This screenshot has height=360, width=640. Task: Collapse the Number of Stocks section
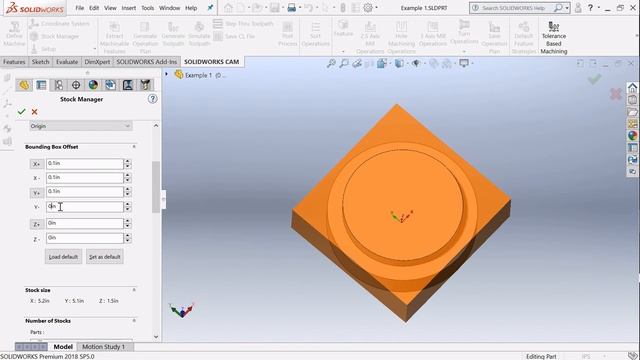click(134, 321)
